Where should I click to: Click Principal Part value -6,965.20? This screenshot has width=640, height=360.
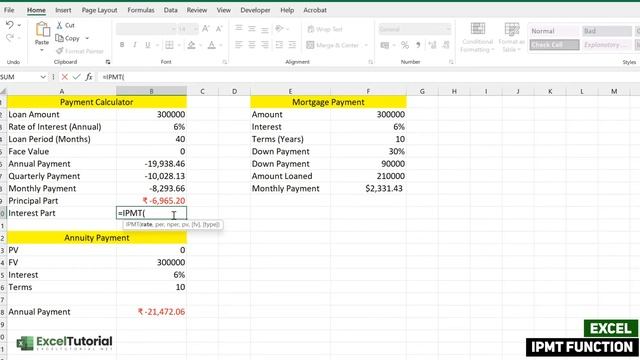point(151,201)
